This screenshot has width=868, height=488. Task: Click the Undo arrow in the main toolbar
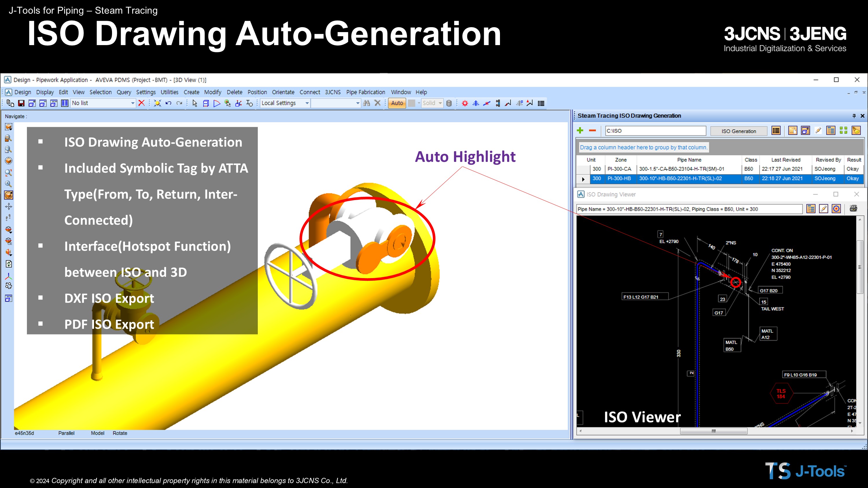(x=168, y=103)
